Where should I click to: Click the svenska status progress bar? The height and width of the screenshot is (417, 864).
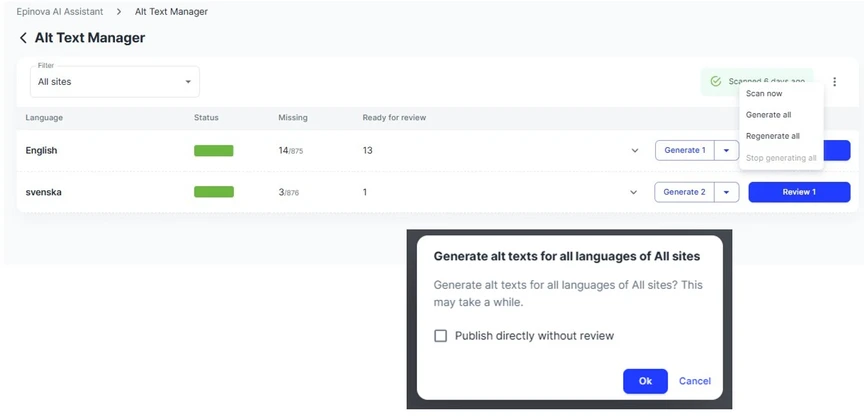(214, 192)
